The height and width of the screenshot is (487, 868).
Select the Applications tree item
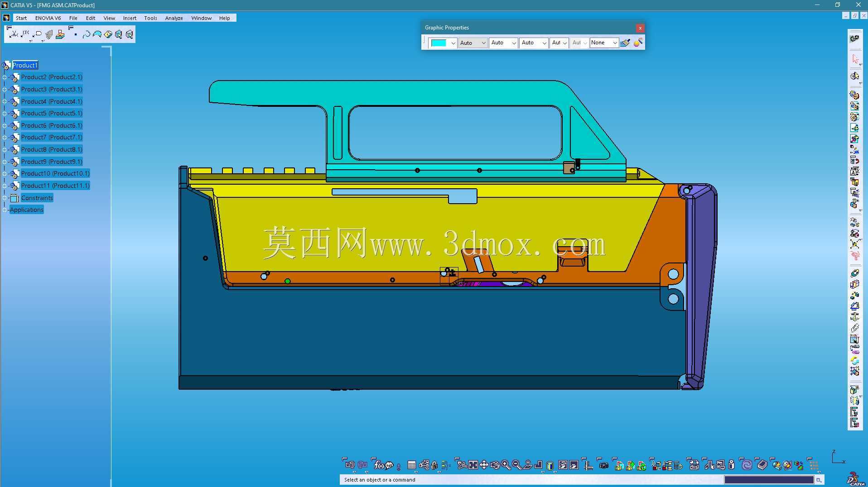27,210
